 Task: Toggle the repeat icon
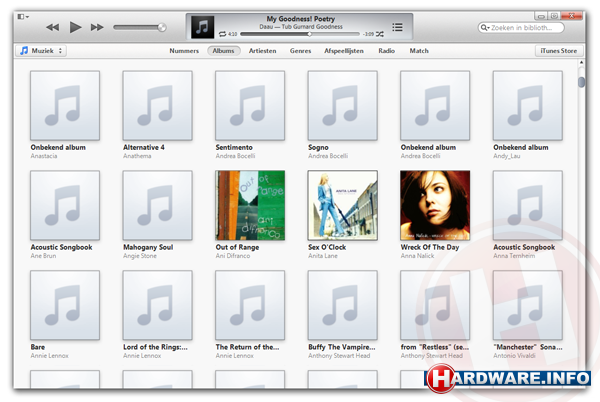(x=222, y=34)
